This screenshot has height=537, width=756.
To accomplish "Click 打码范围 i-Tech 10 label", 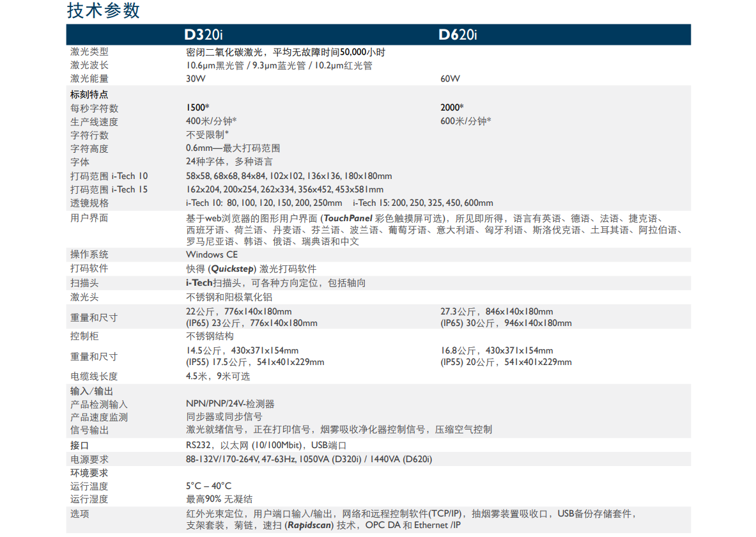I will [x=109, y=176].
